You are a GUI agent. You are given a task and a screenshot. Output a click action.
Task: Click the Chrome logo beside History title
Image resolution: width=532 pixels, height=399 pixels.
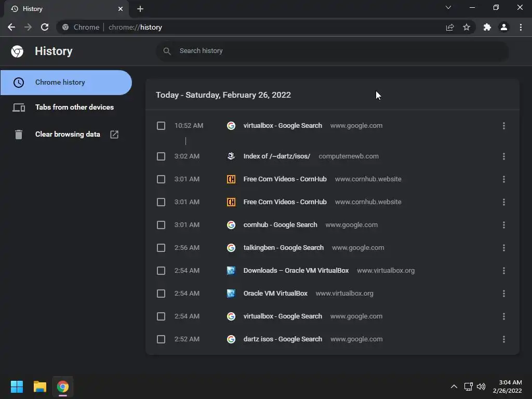coord(17,51)
